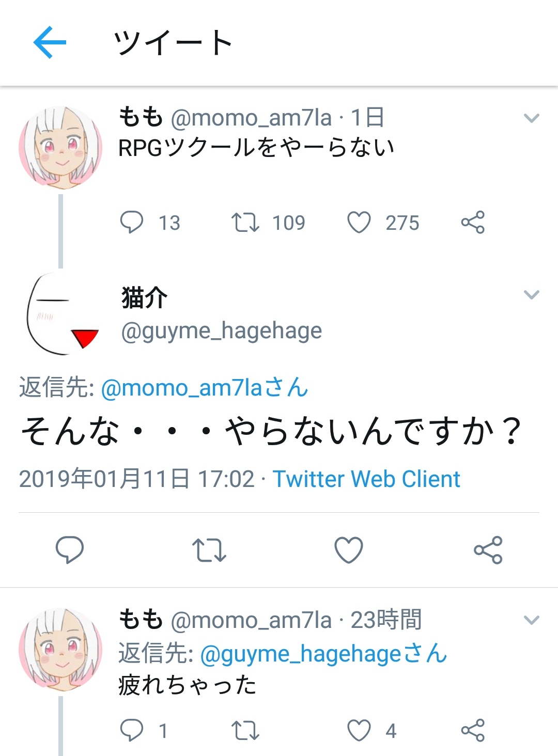
Task: Share 猫介's main tweet
Action: (488, 549)
